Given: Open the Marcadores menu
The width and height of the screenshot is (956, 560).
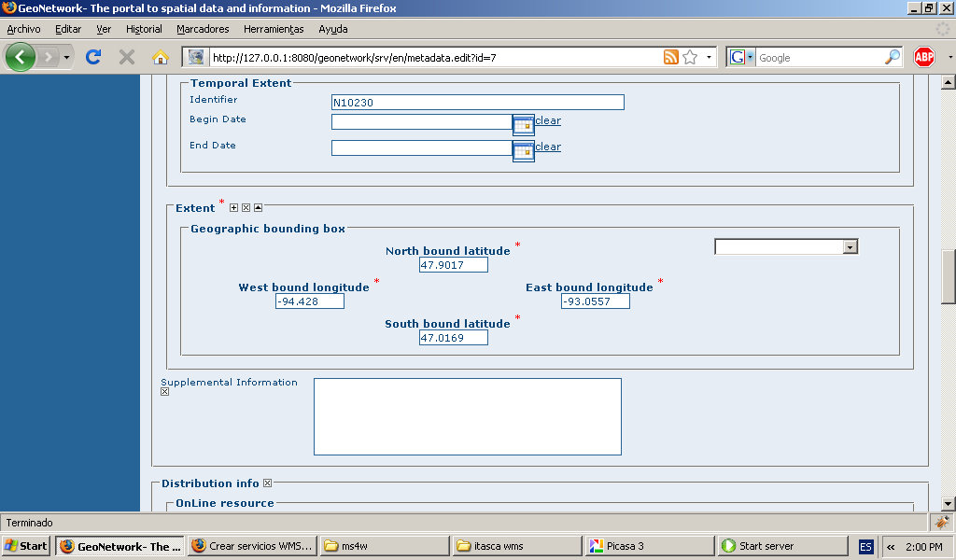Looking at the screenshot, I should pyautogui.click(x=203, y=29).
